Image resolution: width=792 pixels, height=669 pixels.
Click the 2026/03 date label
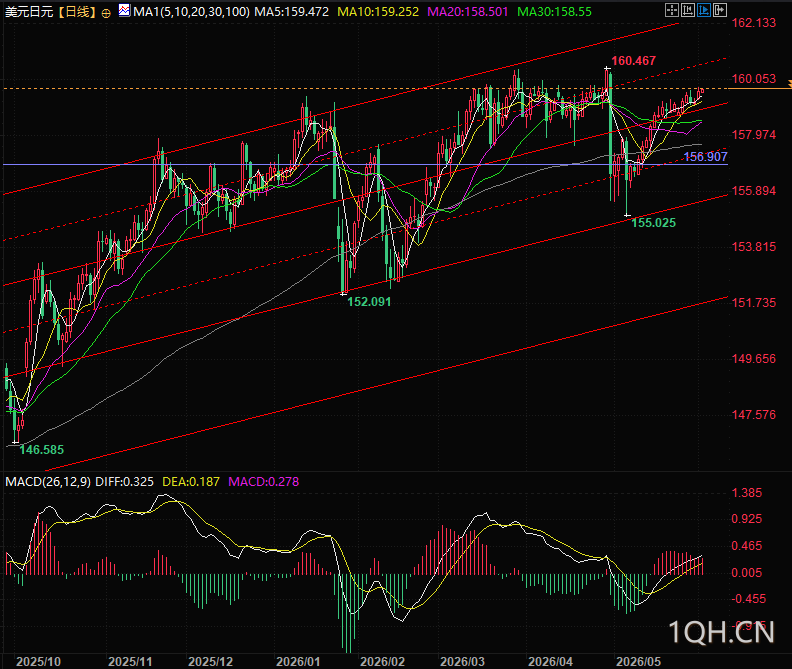[x=462, y=661]
